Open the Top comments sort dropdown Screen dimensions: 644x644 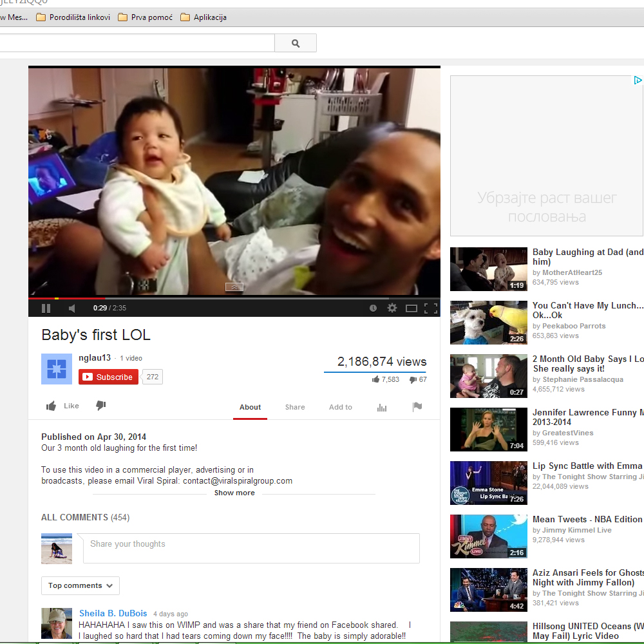click(80, 585)
